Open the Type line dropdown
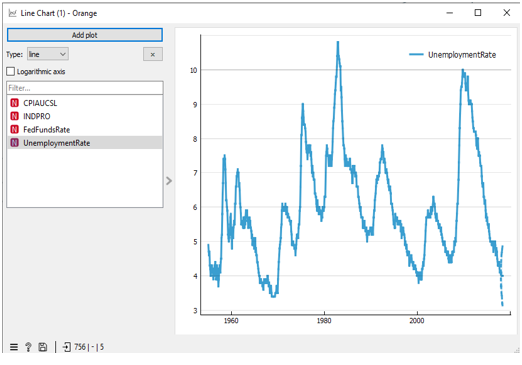Screen dimensions: 522x365 coord(48,54)
